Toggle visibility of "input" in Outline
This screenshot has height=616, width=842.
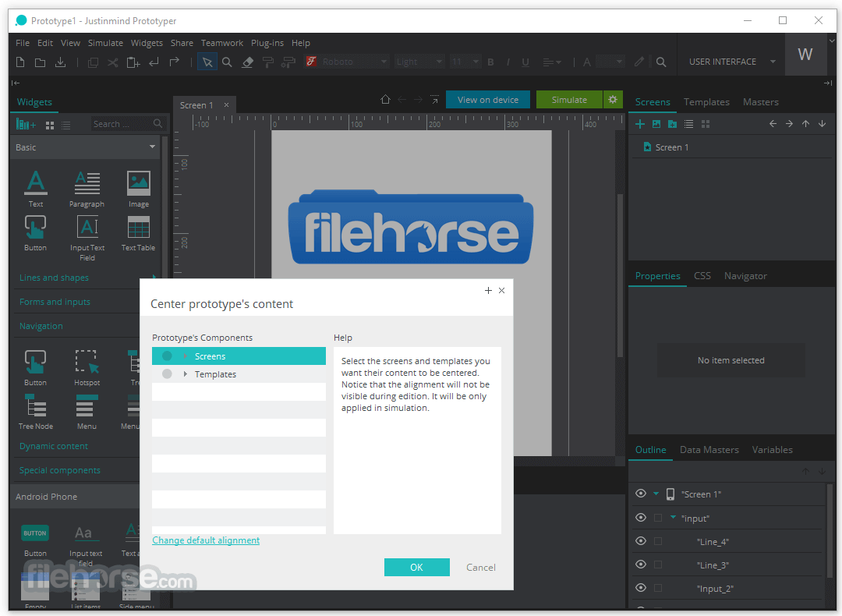(641, 518)
